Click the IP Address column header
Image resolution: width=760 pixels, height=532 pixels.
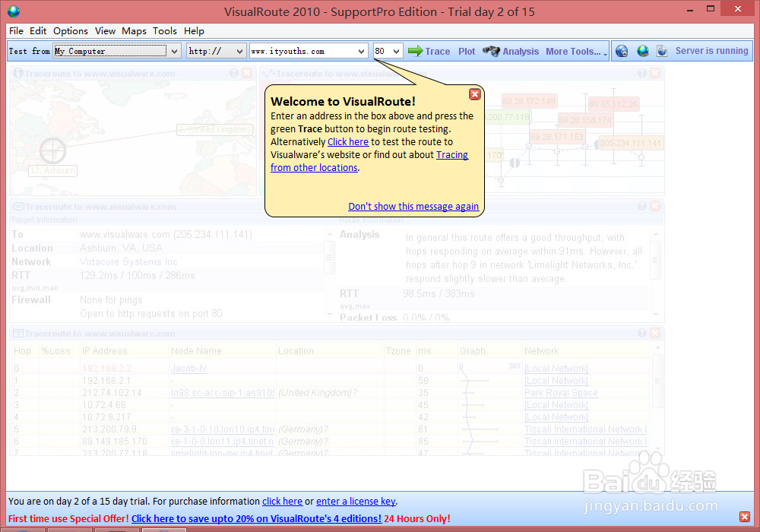pyautogui.click(x=104, y=351)
